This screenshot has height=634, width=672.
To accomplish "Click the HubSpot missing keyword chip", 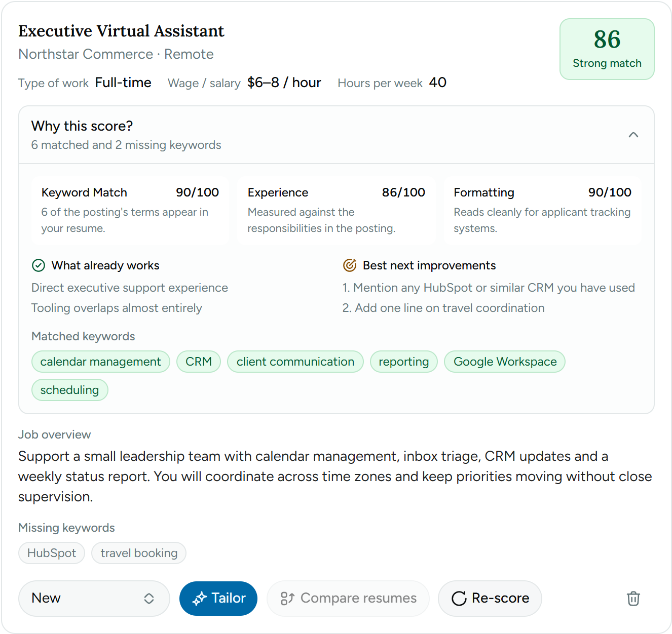I will [52, 553].
